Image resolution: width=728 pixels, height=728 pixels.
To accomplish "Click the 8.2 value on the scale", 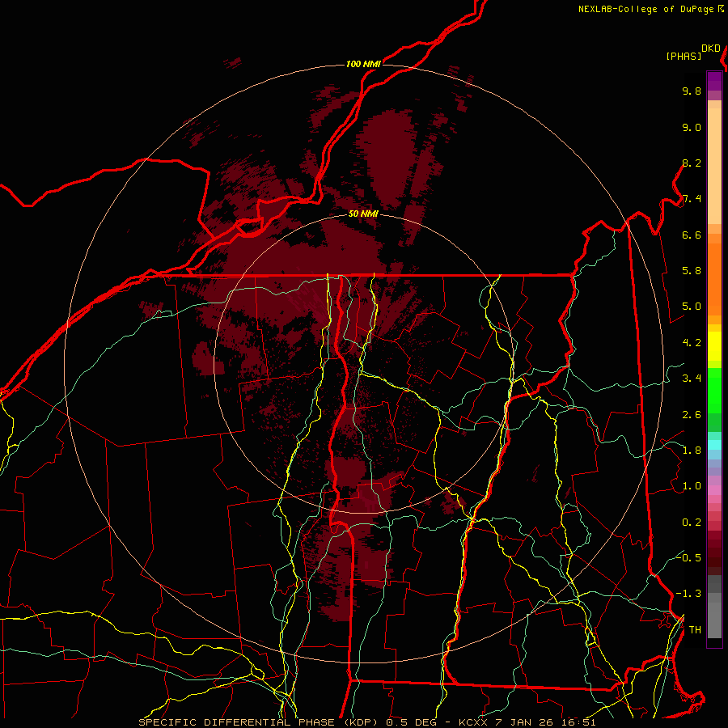I will coord(692,163).
